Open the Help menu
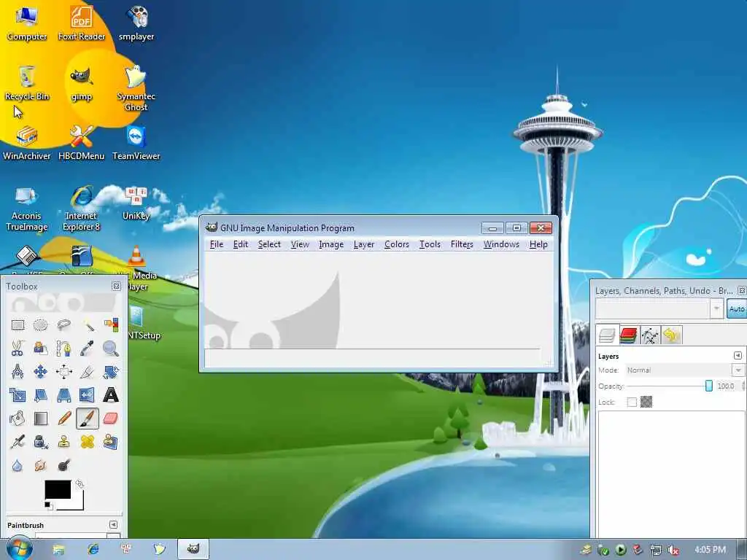 coord(538,244)
